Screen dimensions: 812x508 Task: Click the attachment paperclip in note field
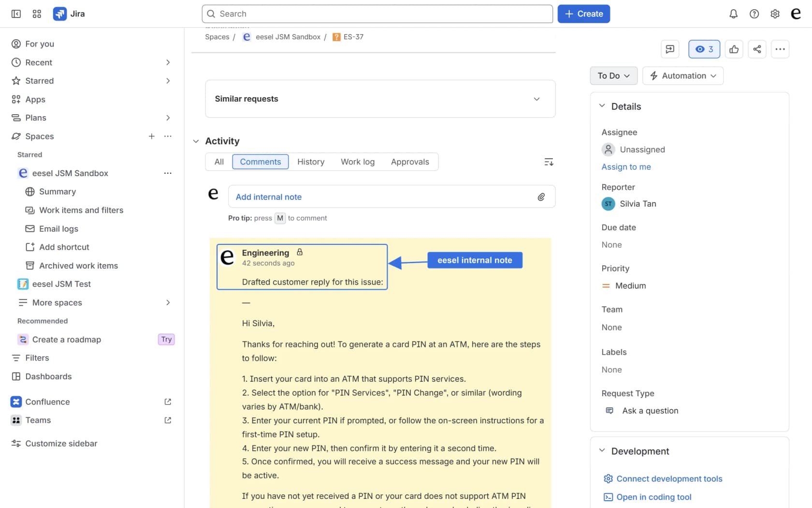point(541,197)
